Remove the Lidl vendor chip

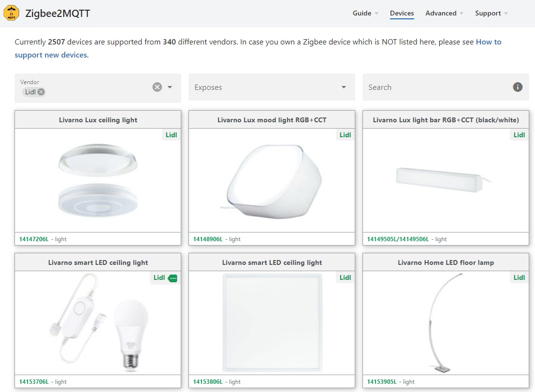41,92
